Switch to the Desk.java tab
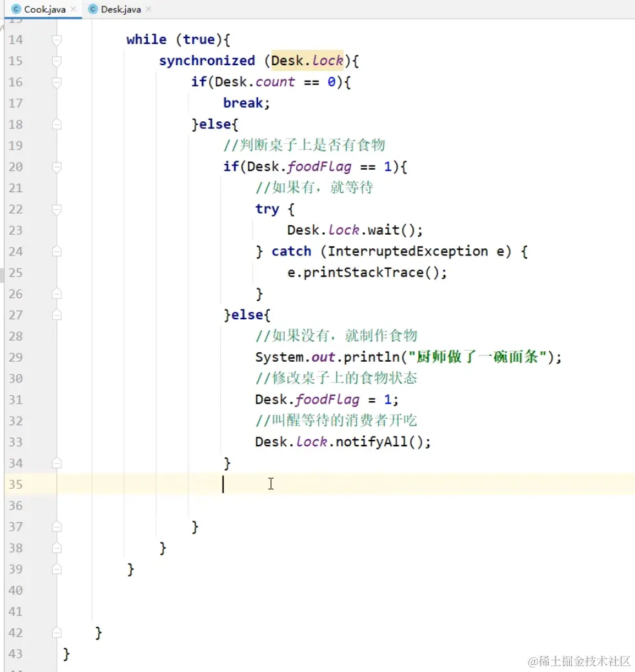635x672 pixels. [x=120, y=9]
